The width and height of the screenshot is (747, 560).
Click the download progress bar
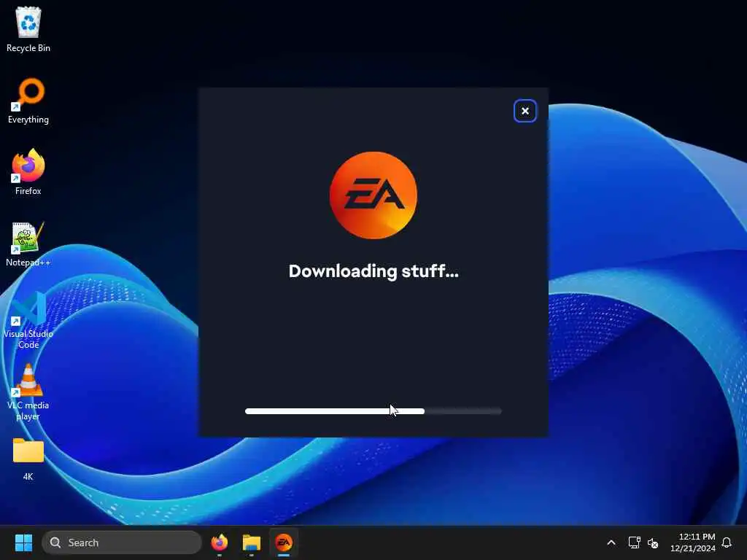point(373,411)
